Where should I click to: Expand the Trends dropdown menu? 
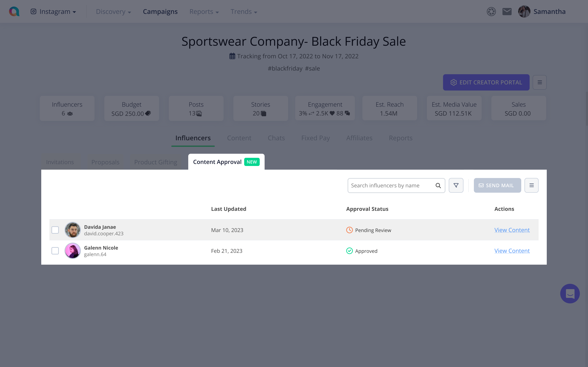click(244, 12)
